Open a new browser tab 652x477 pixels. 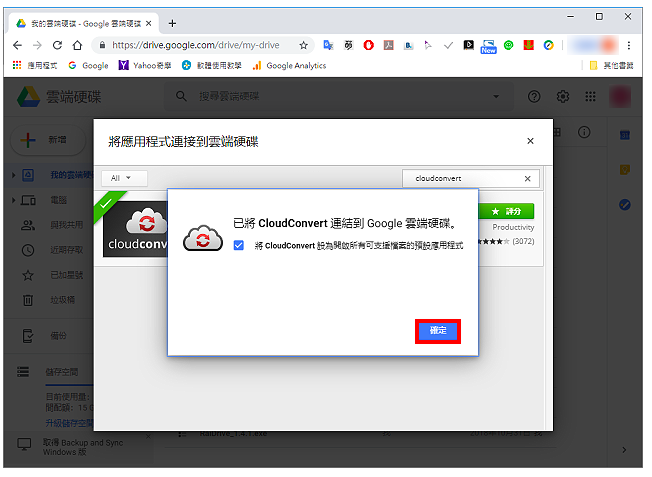pyautogui.click(x=172, y=23)
